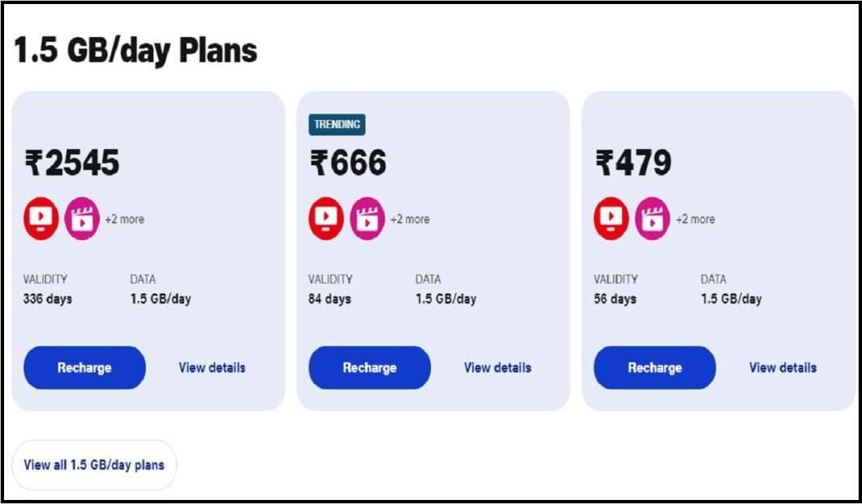The width and height of the screenshot is (862, 504).
Task: Select the JioTV icon on the ₹2545 plan
Action: (x=41, y=218)
